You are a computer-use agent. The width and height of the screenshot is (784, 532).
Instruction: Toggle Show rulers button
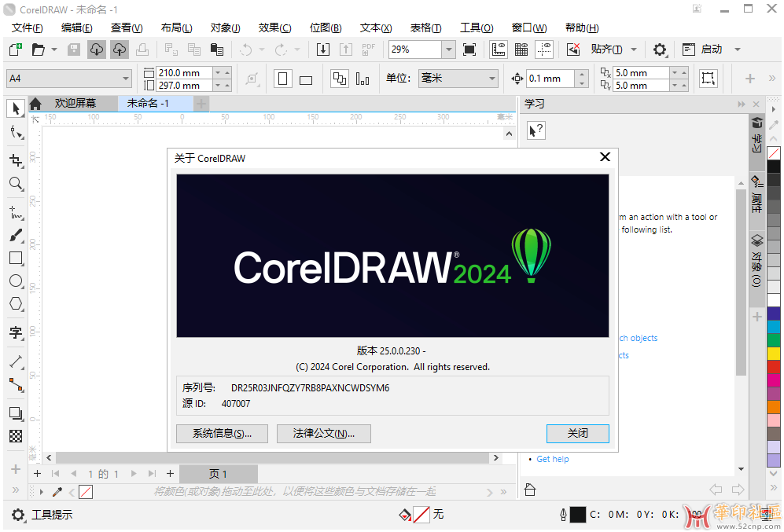click(499, 50)
